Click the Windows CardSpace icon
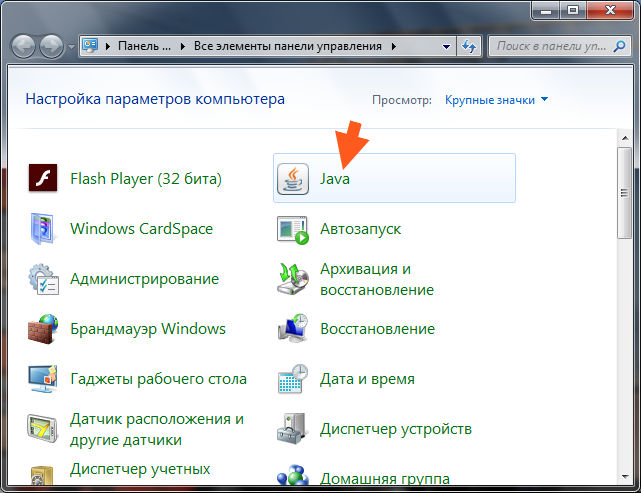The image size is (641, 493). click(43, 228)
